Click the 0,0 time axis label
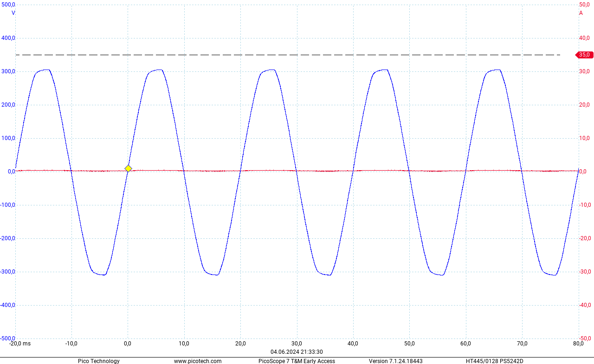The height and width of the screenshot is (364, 594). 128,344
